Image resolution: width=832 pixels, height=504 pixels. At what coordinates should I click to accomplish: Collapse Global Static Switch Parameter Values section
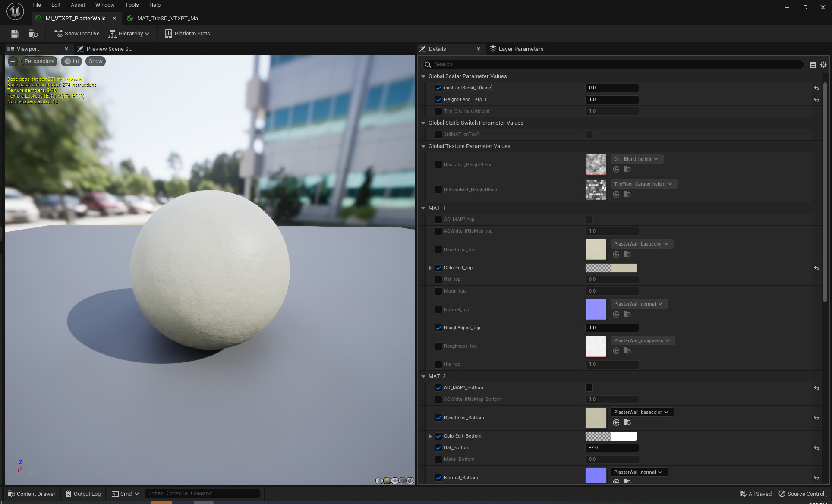(423, 123)
